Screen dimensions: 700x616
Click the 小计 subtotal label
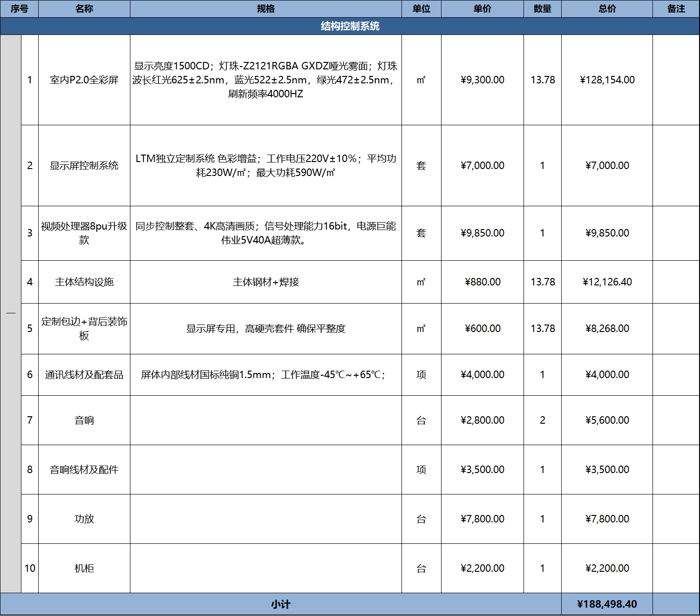click(x=281, y=604)
